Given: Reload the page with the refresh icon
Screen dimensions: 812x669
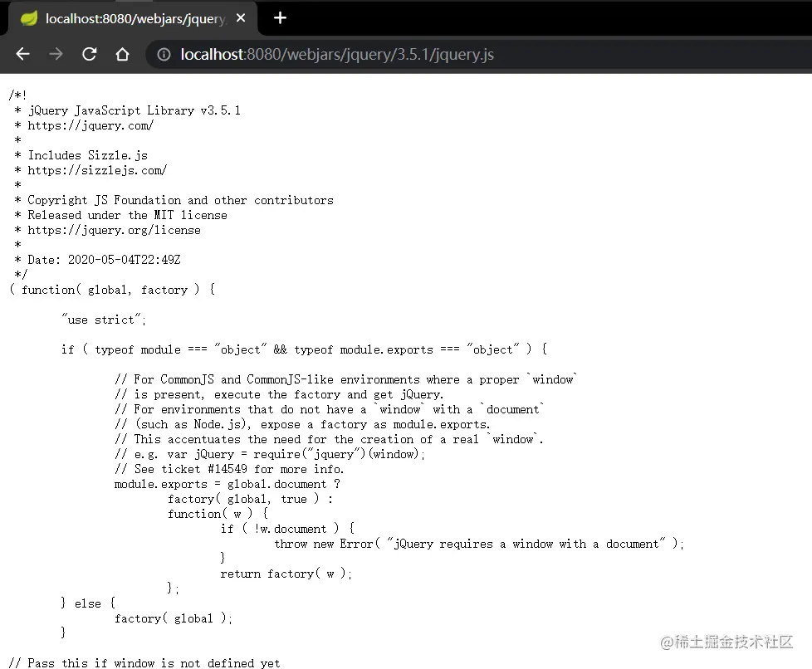Looking at the screenshot, I should (x=90, y=54).
